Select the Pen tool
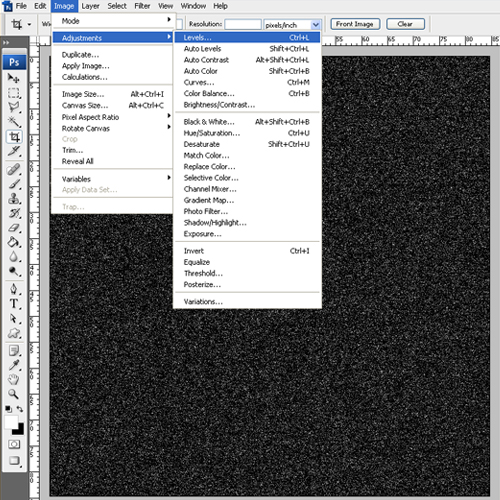500x500 pixels. pyautogui.click(x=14, y=289)
